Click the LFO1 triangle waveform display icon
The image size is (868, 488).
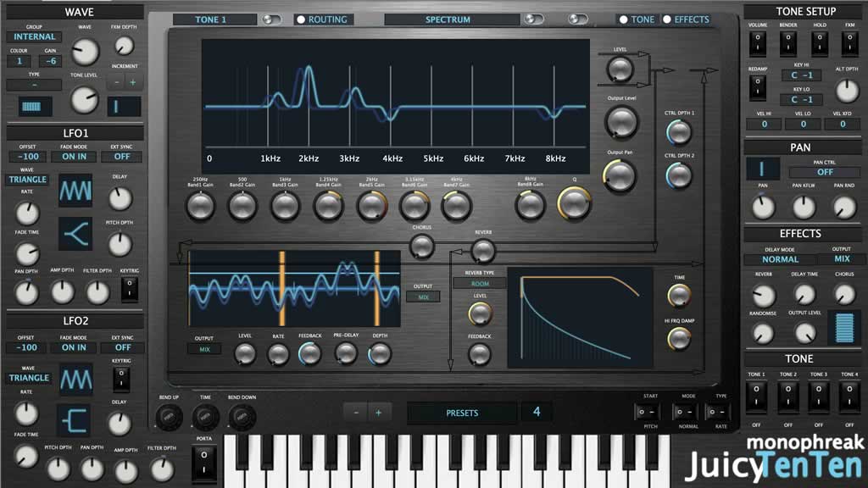(x=75, y=191)
